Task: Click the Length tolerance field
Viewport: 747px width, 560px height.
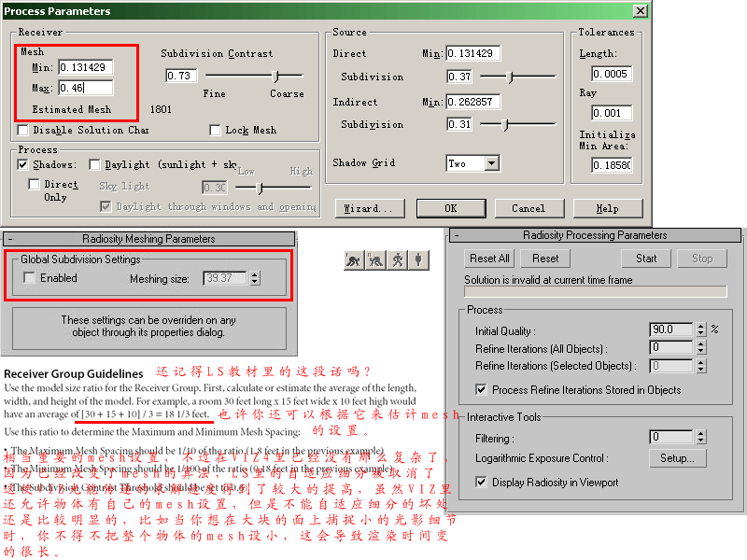Action: point(613,74)
